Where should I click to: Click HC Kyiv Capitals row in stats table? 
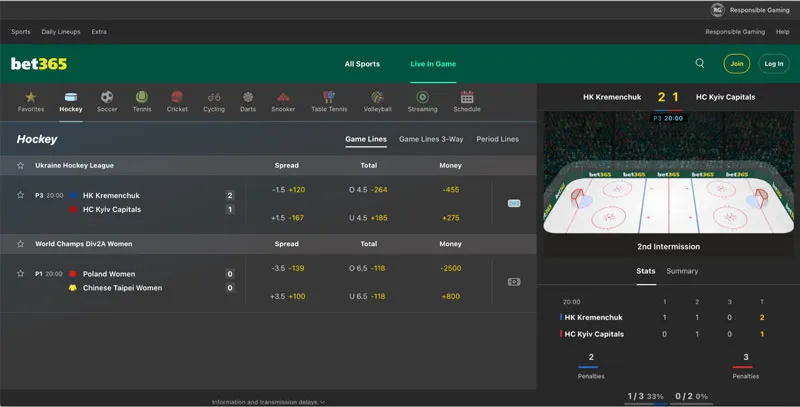(662, 334)
